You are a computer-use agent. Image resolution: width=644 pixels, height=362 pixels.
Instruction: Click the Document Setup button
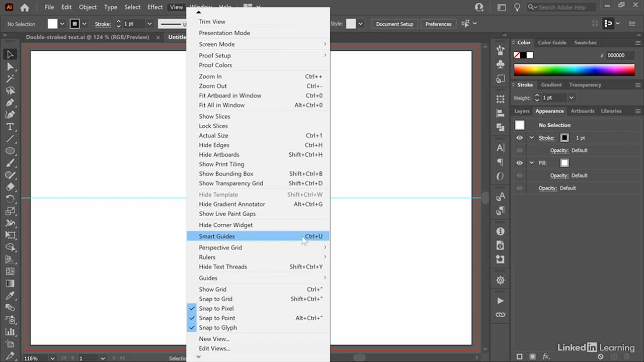394,24
